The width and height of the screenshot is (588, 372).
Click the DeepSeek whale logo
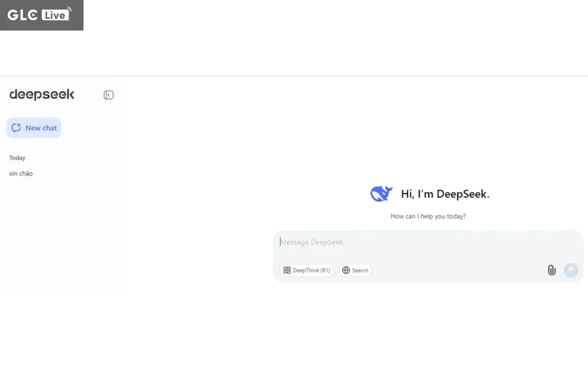tap(381, 193)
